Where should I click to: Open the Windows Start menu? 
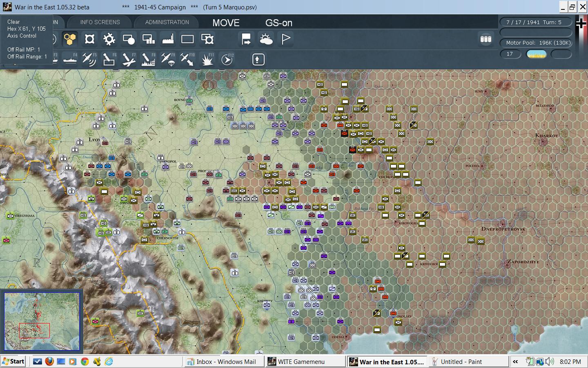coord(13,361)
